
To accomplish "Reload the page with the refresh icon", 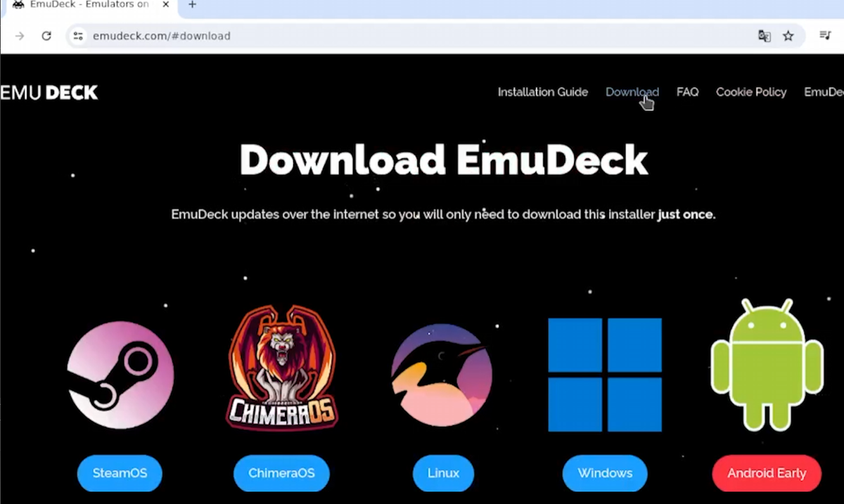I will click(x=46, y=36).
